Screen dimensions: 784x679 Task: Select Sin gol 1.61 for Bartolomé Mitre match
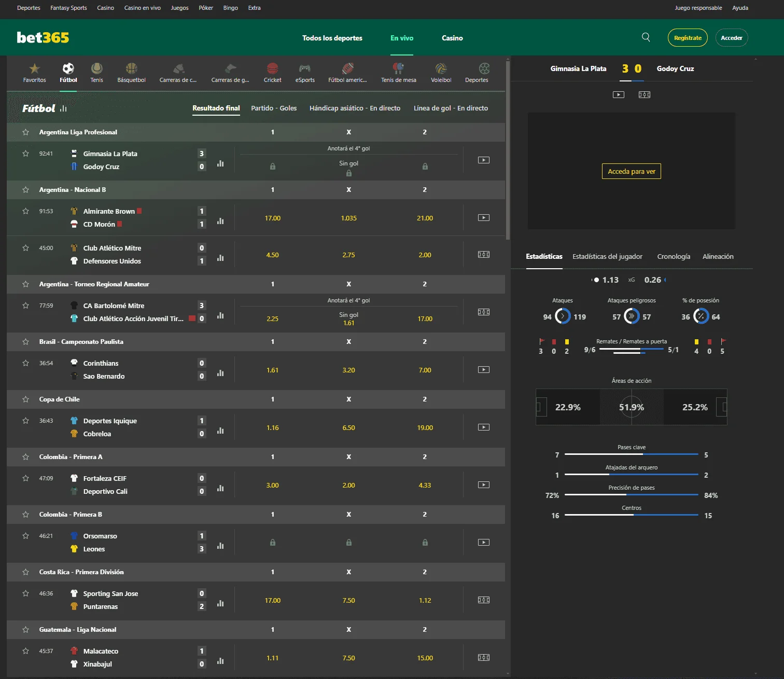[348, 319]
